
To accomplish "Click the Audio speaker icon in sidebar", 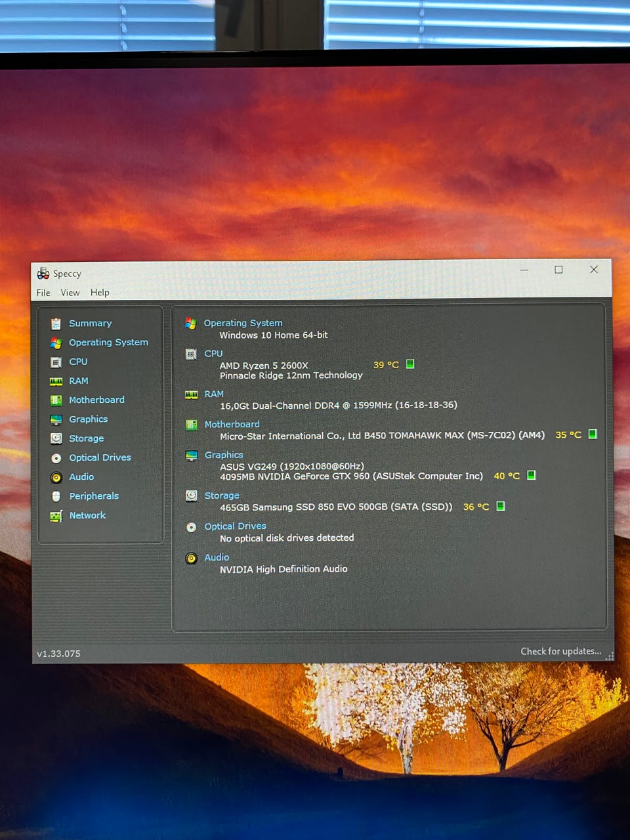I will [56, 477].
